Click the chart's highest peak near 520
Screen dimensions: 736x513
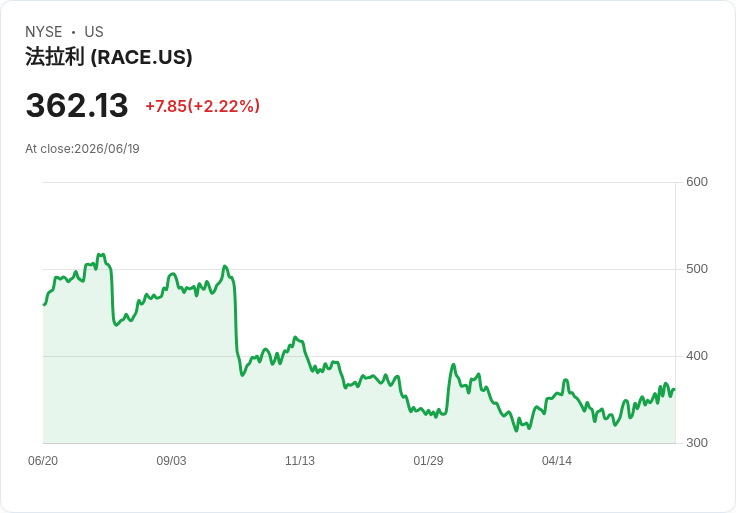coord(101,254)
